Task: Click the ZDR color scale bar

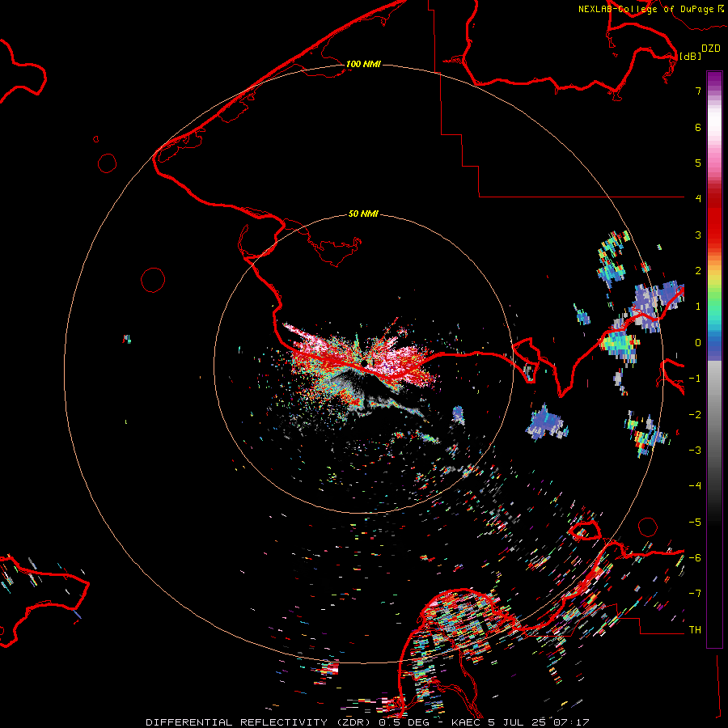Action: click(x=714, y=359)
